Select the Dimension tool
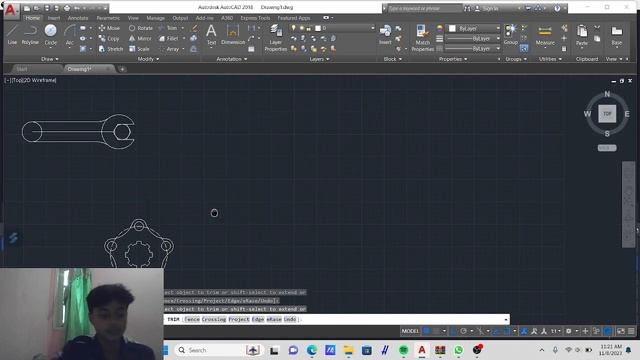 tap(233, 34)
